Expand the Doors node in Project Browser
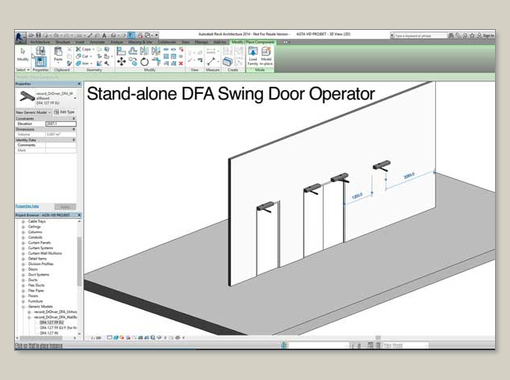 23,269
